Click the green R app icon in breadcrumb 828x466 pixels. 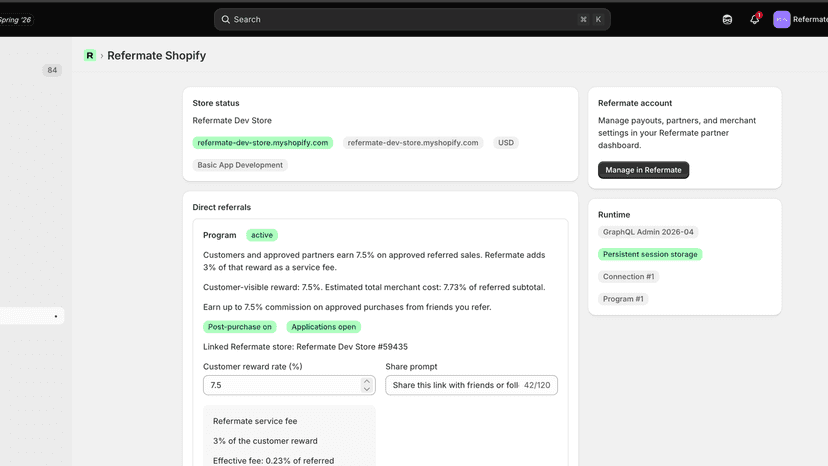(90, 55)
